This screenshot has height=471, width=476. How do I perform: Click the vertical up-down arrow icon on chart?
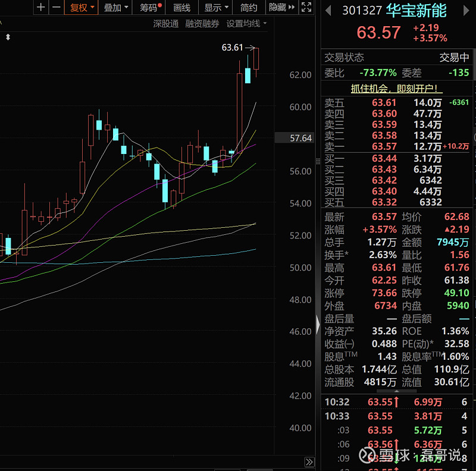8,37
